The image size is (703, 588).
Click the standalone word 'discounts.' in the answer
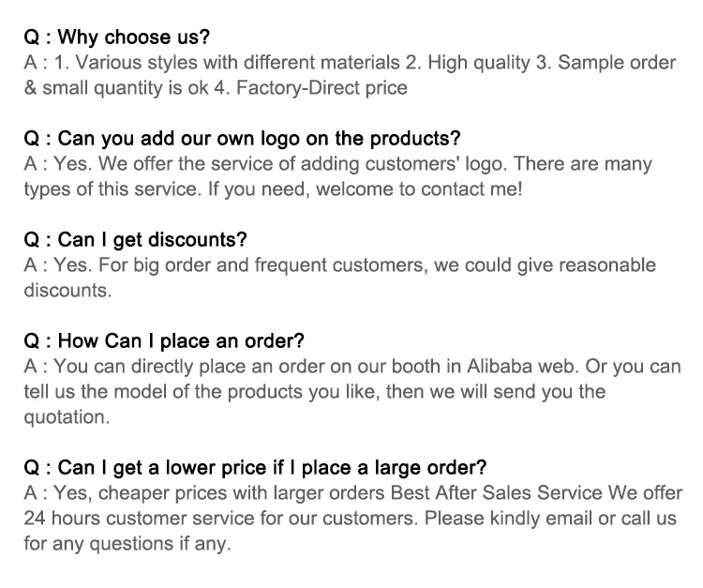[x=67, y=290]
